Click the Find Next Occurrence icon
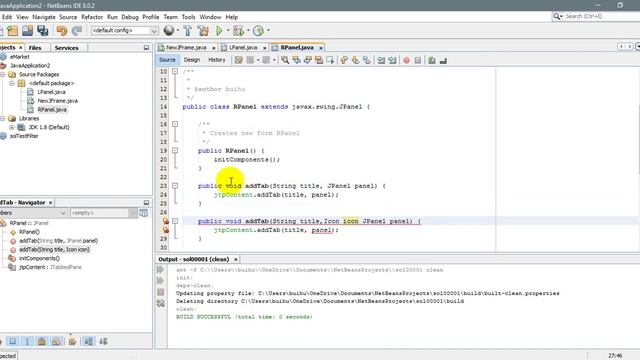The width and height of the screenshot is (640, 360). pos(308,60)
